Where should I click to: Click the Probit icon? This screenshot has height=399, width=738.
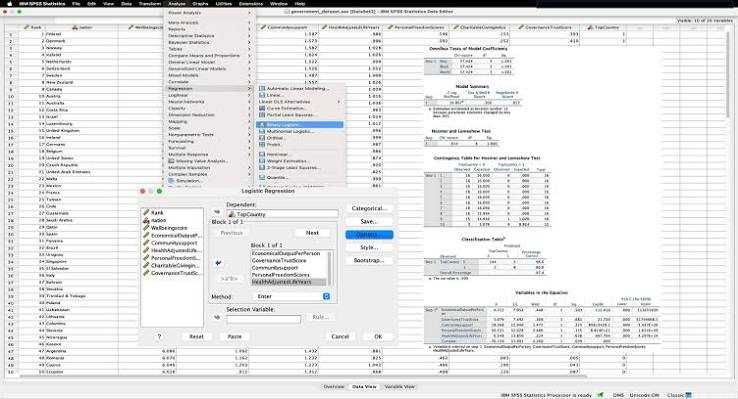(x=262, y=144)
